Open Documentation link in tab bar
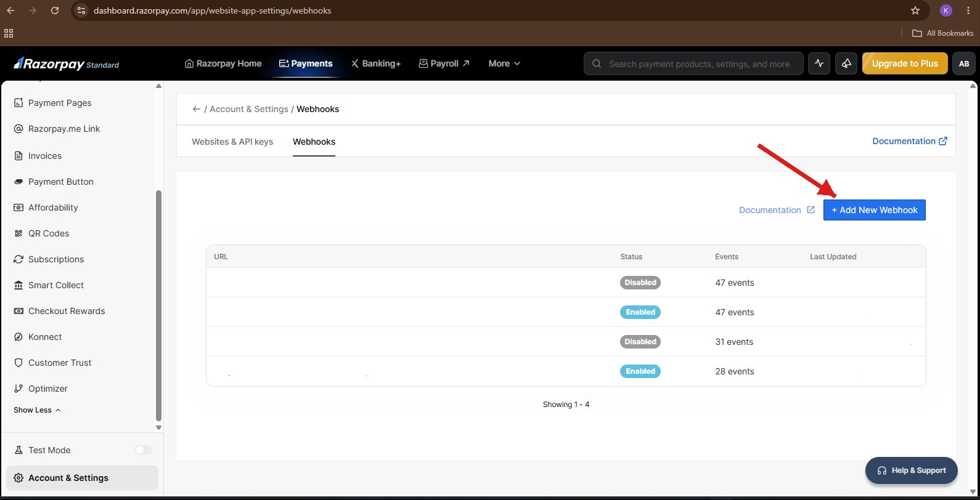Image resolution: width=980 pixels, height=500 pixels. click(910, 141)
